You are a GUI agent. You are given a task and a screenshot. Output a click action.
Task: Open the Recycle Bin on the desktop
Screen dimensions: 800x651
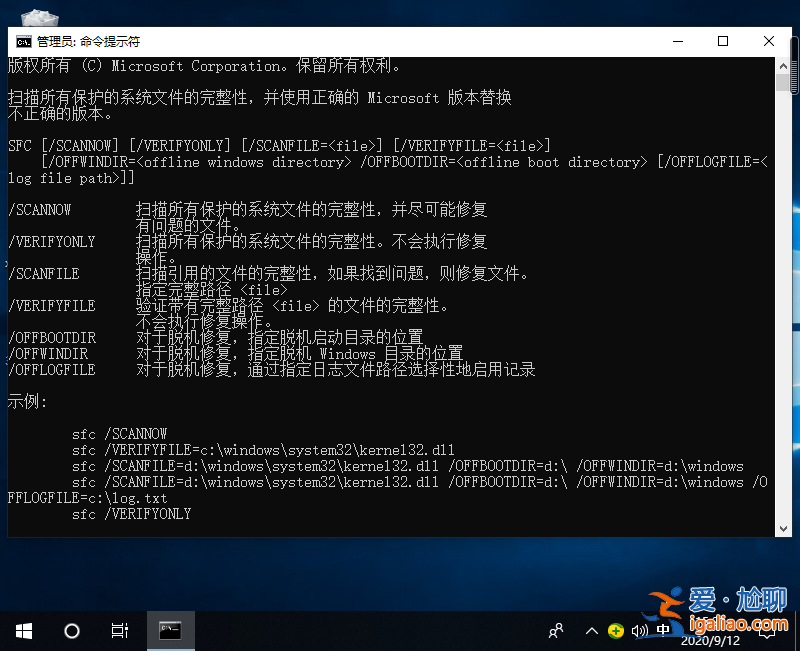pyautogui.click(x=40, y=18)
